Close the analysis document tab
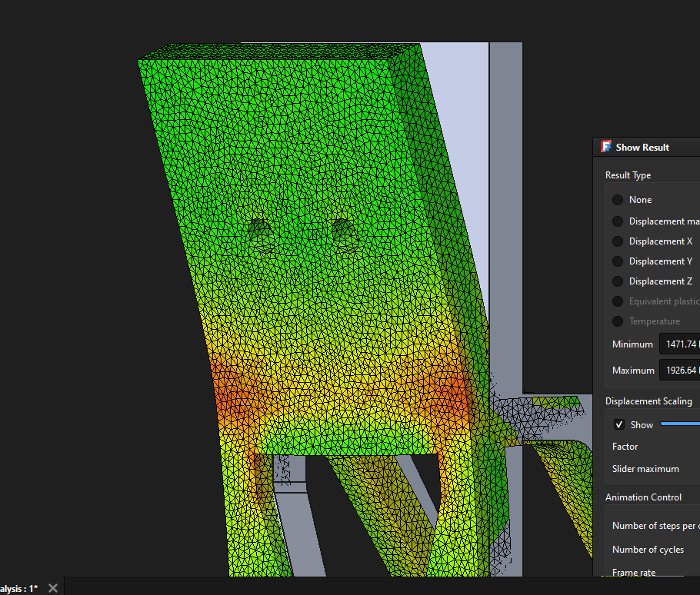This screenshot has height=595, width=700. tap(53, 588)
